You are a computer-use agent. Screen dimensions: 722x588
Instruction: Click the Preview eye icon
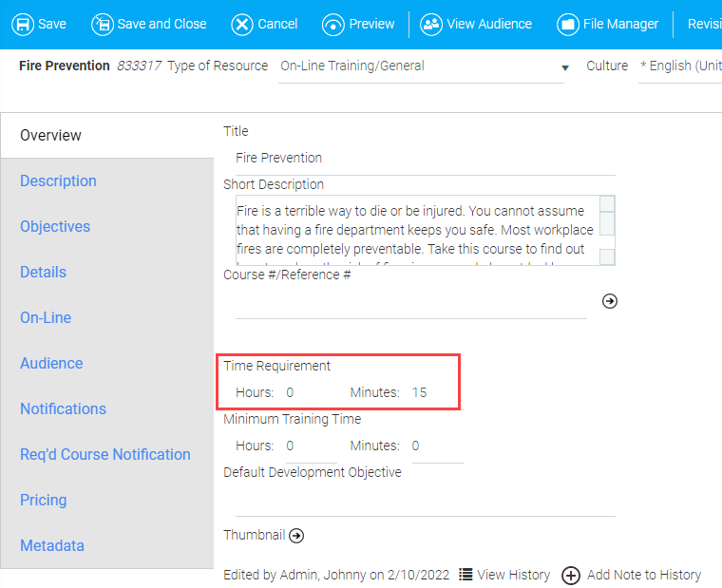(333, 24)
